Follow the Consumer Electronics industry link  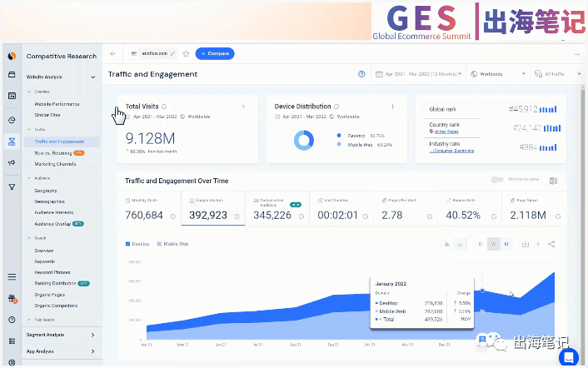[452, 151]
